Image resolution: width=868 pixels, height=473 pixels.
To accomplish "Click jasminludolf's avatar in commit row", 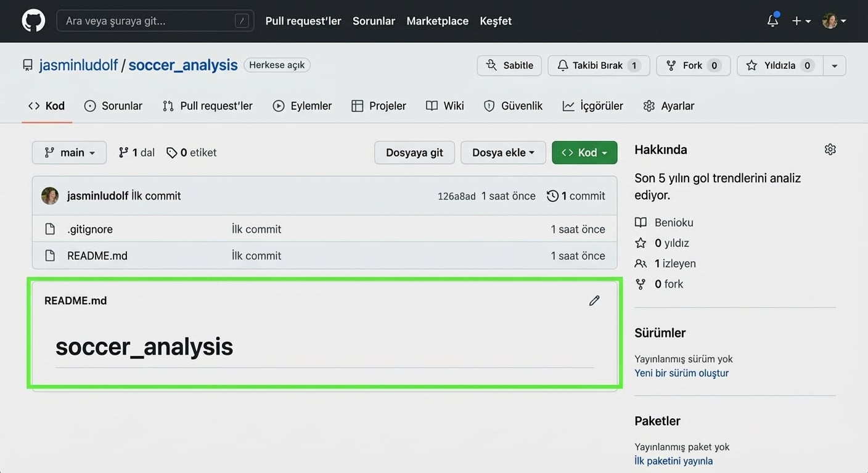I will click(50, 196).
